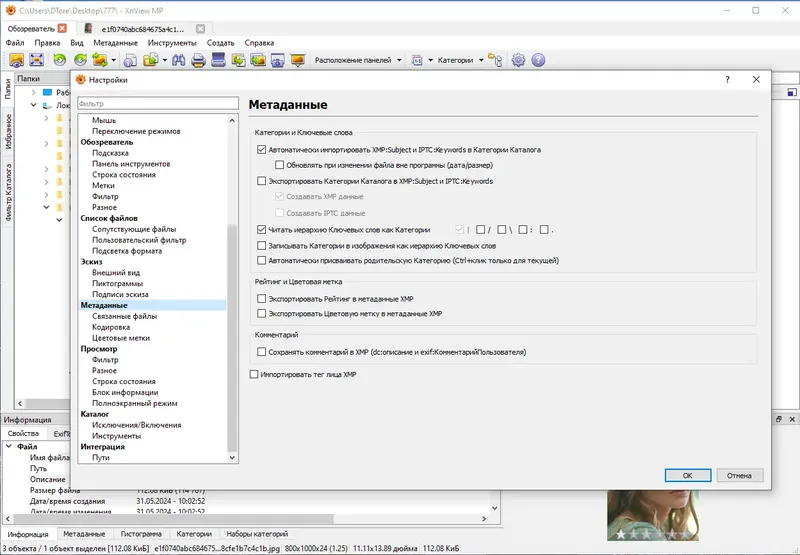This screenshot has height=555, width=800.
Task: Open dropdown arrow next to refresh folder icon
Action: (113, 60)
